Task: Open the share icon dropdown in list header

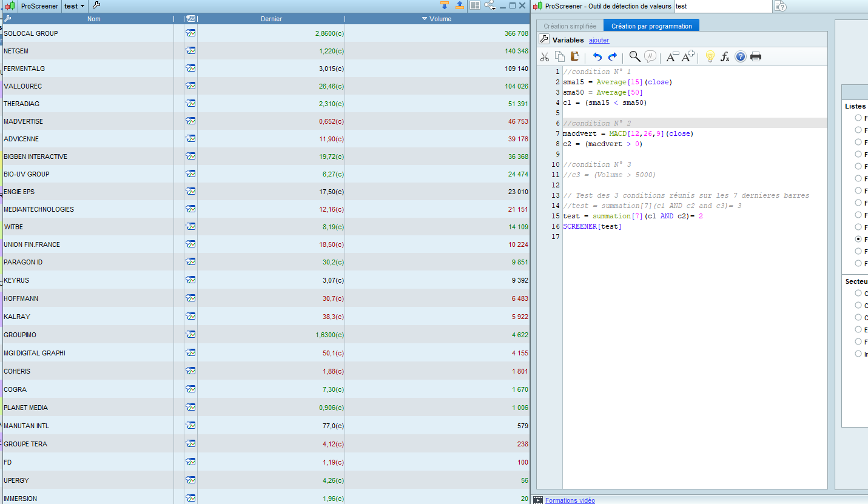Action: coord(490,5)
